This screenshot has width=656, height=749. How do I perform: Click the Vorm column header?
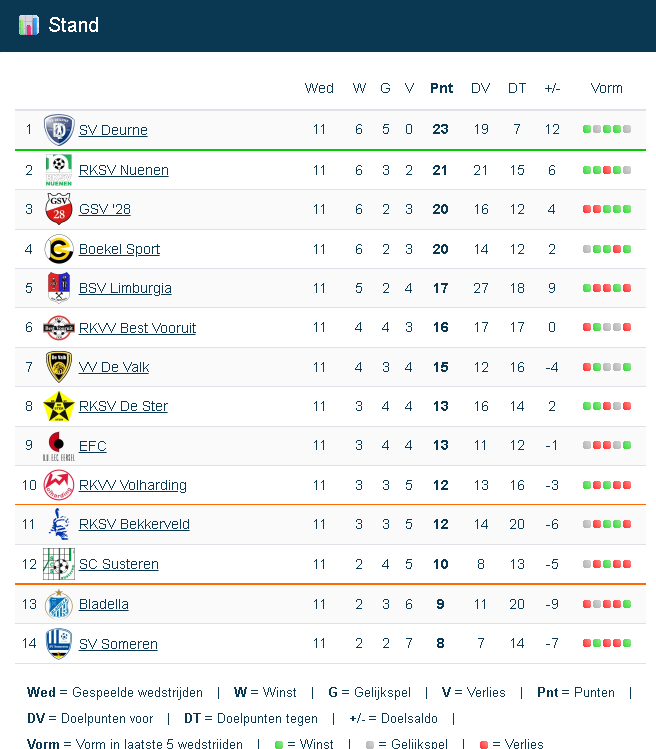coord(606,88)
